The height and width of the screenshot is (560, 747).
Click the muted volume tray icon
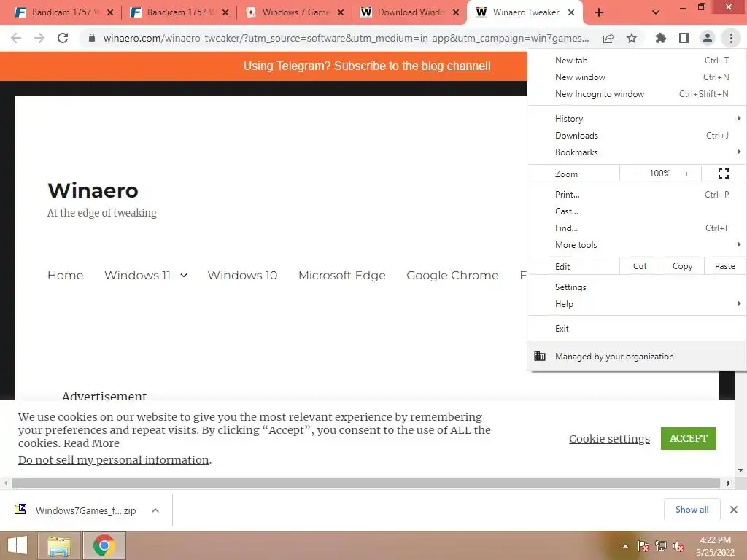click(678, 546)
